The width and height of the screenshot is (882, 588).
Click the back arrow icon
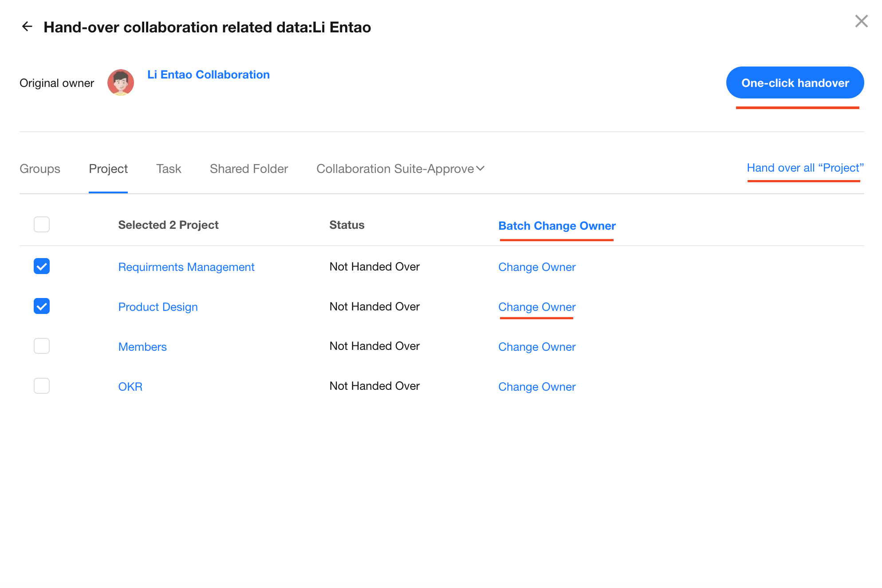27,27
